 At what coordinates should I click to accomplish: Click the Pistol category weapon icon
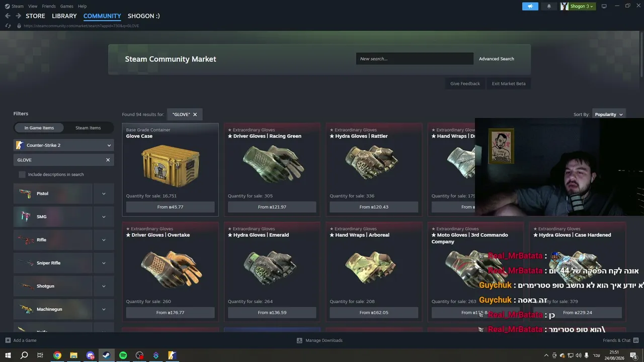[25, 194]
